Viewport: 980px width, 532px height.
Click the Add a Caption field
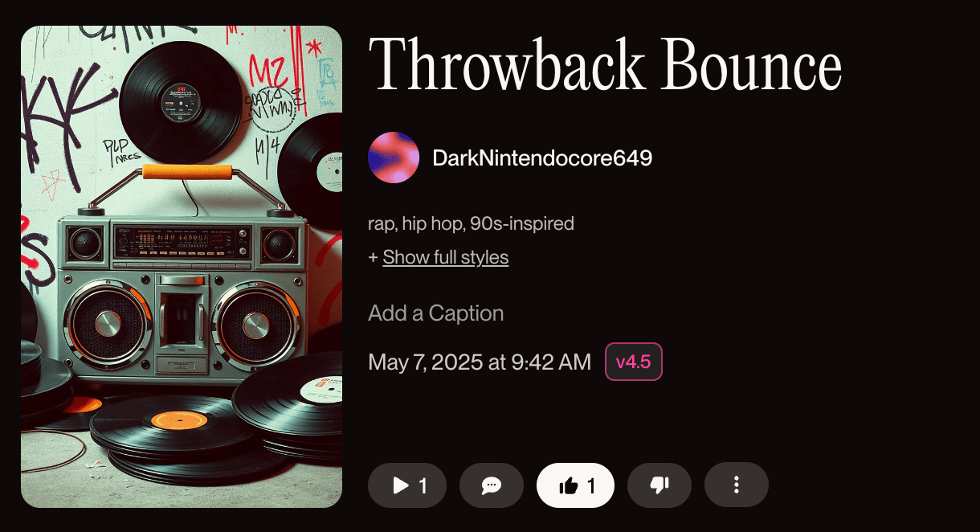(x=436, y=313)
